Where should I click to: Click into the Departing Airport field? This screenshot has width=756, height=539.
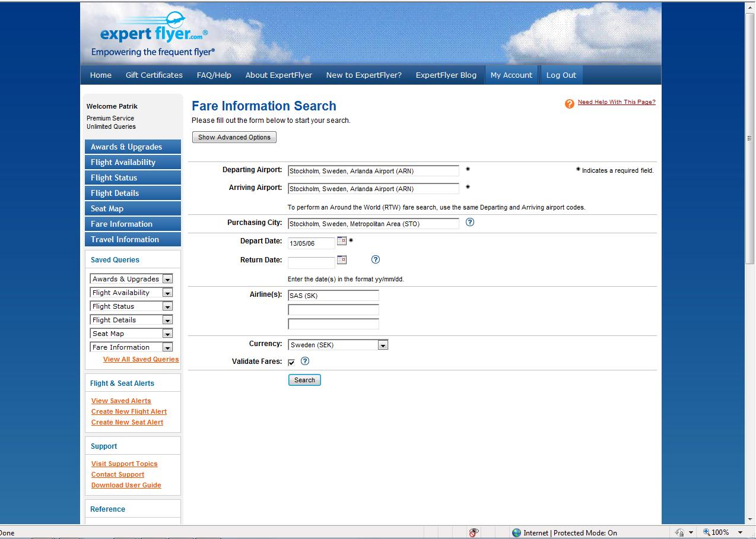(x=373, y=171)
